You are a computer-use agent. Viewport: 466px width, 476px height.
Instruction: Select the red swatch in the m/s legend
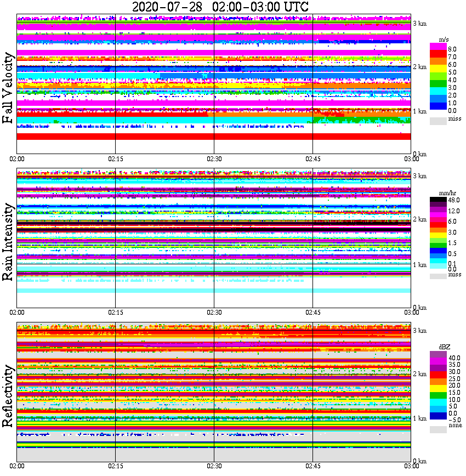pos(438,54)
